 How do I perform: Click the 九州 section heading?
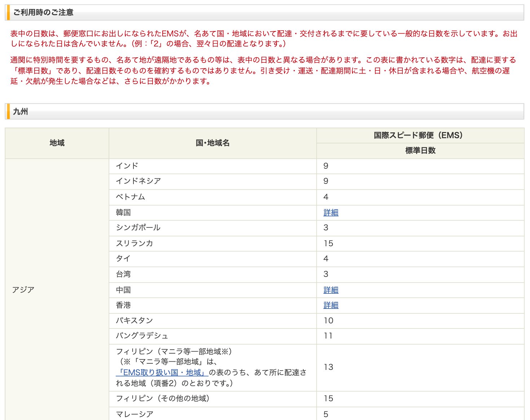[265, 111]
